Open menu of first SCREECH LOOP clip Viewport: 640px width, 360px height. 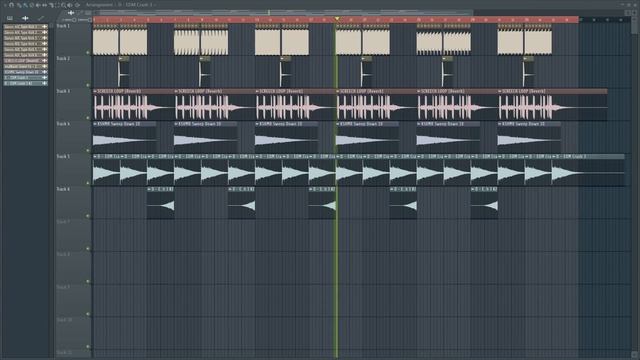pyautogui.click(x=95, y=91)
